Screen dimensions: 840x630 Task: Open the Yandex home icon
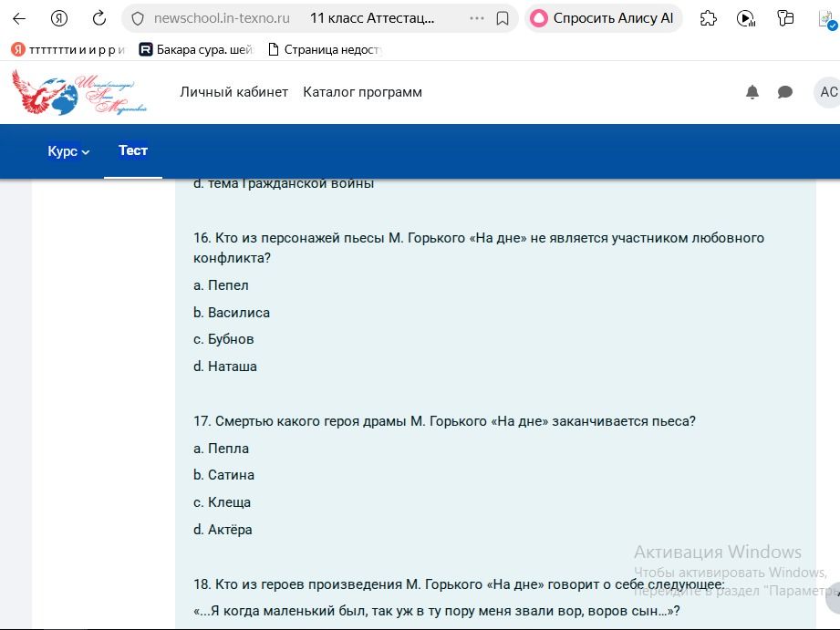(59, 19)
